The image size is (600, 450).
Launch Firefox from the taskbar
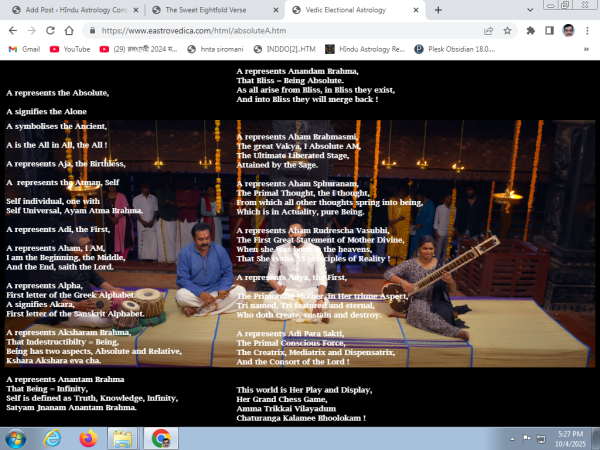click(86, 437)
